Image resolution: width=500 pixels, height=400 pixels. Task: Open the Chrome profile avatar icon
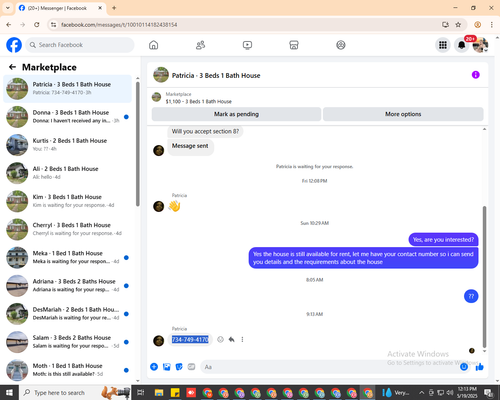(477, 25)
